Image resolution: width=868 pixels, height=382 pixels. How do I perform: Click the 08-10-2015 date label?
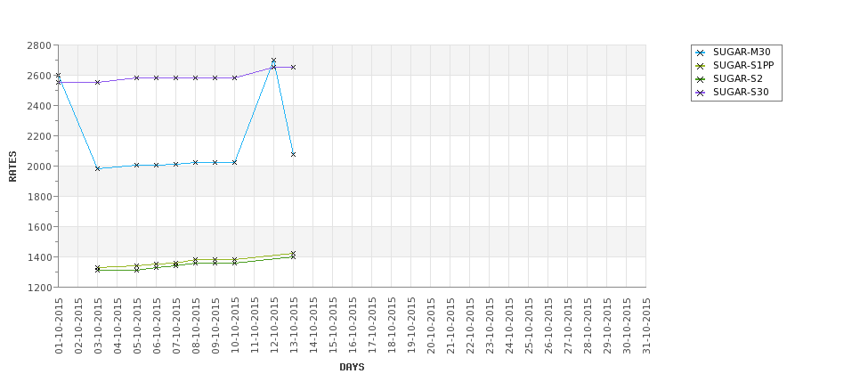(196, 326)
